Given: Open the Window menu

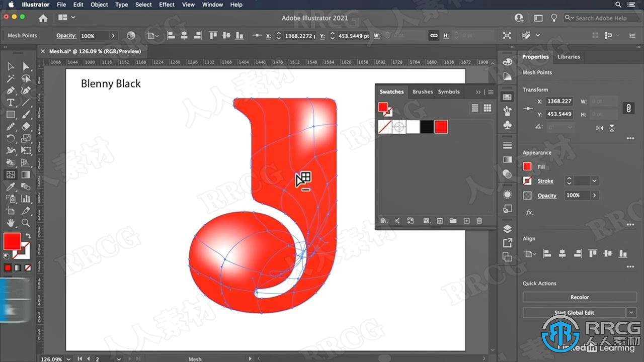Looking at the screenshot, I should pos(212,5).
